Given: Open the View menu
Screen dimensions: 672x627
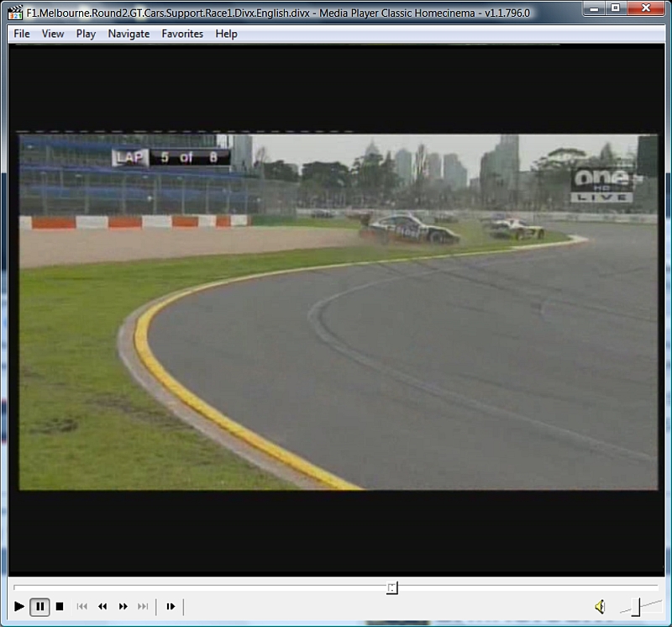Looking at the screenshot, I should pyautogui.click(x=53, y=34).
